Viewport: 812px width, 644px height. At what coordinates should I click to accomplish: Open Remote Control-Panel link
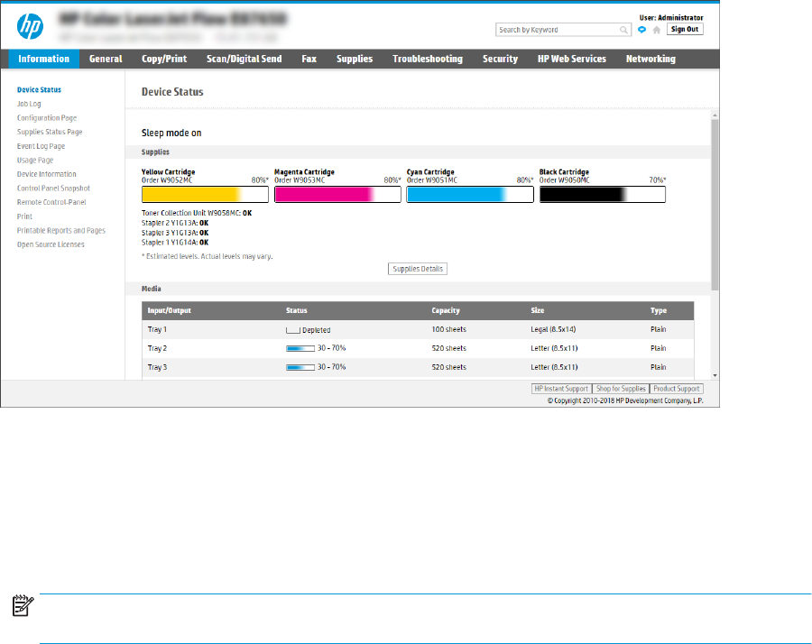pyautogui.click(x=51, y=202)
